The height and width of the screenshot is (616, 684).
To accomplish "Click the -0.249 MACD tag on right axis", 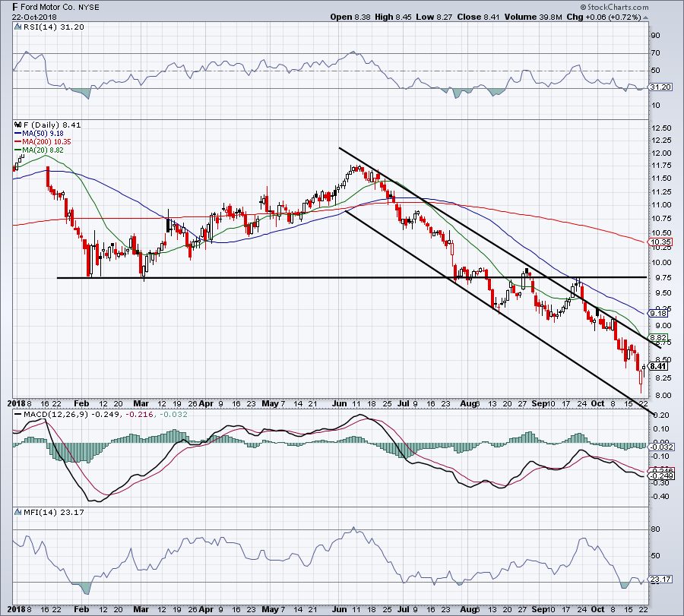I will 661,476.
